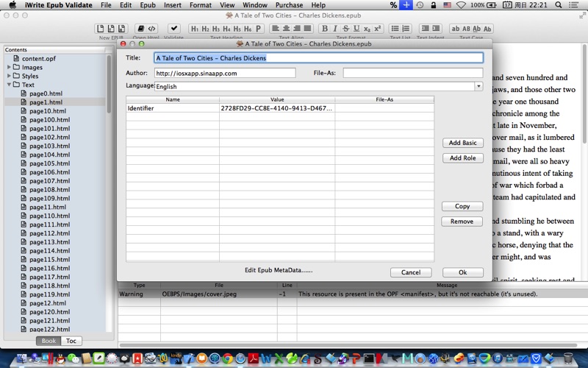Toggle underline formatting
Image resolution: width=588 pixels, height=368 pixels.
[356, 29]
